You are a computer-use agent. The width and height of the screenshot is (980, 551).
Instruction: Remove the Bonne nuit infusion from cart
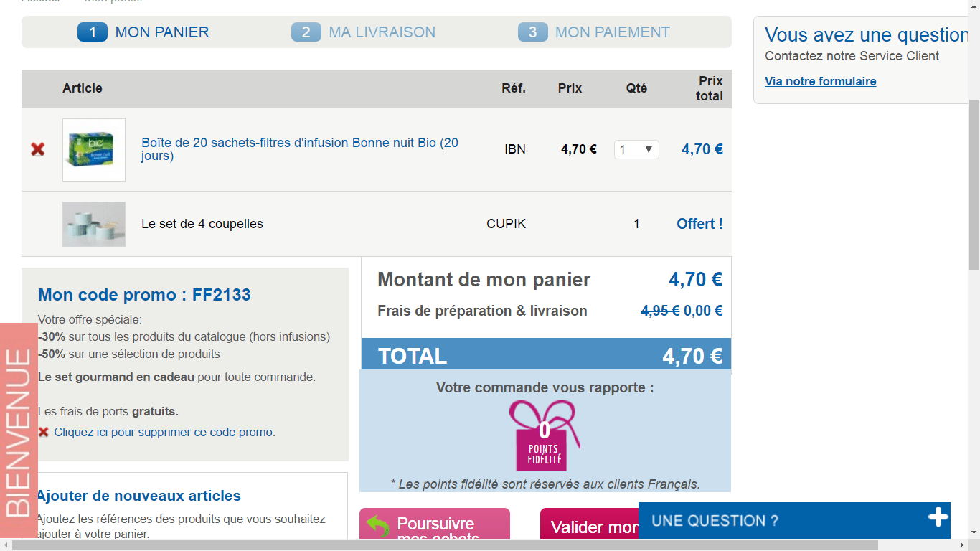[x=37, y=149]
